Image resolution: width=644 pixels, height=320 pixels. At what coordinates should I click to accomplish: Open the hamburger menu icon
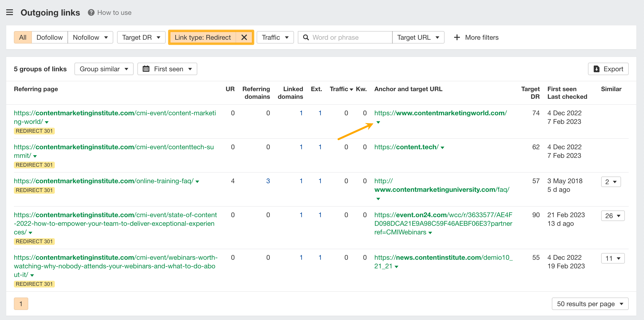(x=10, y=12)
